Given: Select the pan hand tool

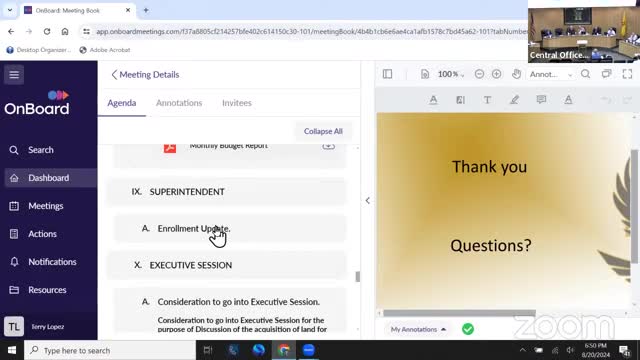Looking at the screenshot, I should (x=516, y=74).
